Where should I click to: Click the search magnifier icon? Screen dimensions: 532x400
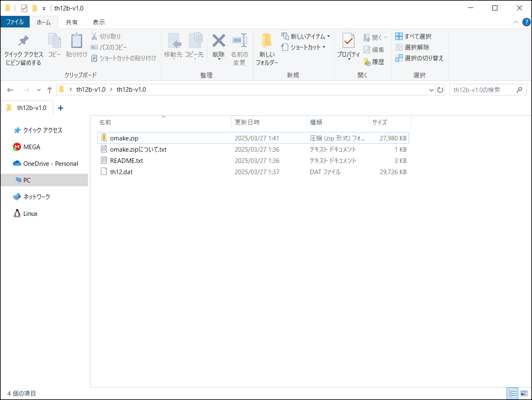click(519, 90)
